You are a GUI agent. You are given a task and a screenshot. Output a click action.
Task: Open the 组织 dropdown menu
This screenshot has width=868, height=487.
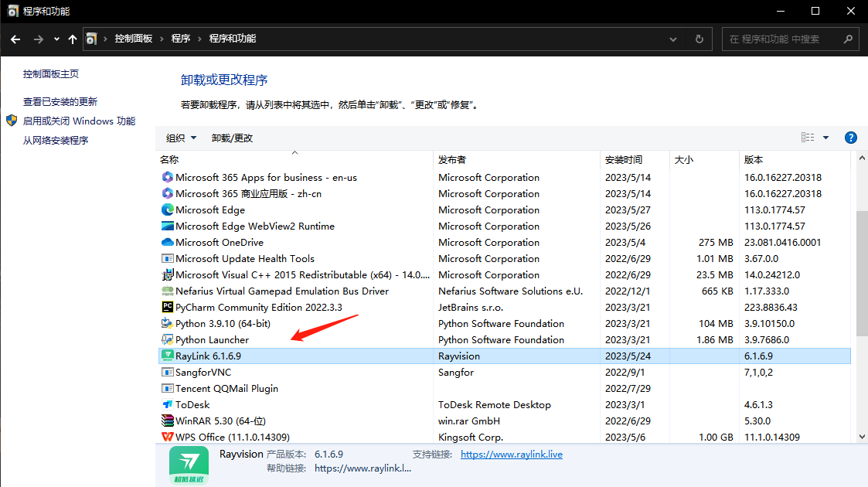coord(181,138)
